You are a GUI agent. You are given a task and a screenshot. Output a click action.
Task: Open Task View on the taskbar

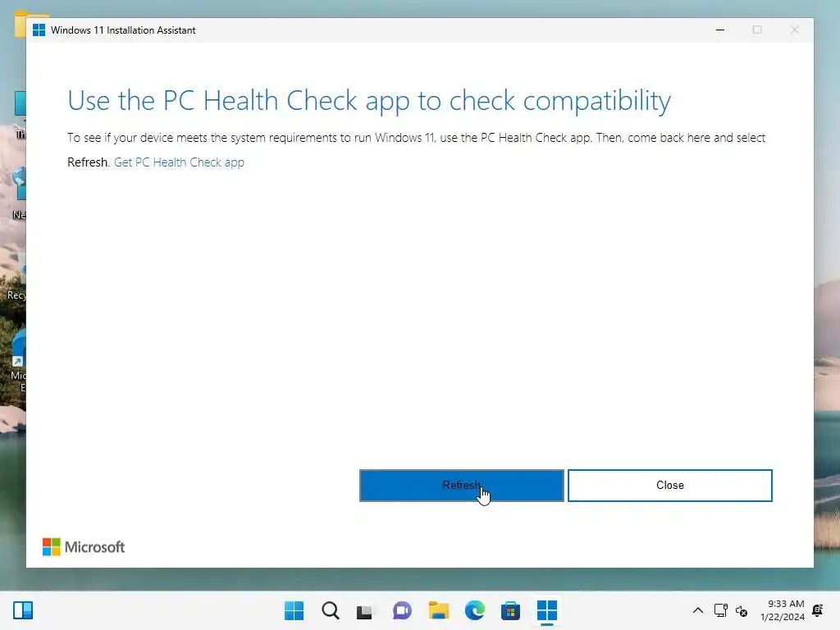(x=365, y=610)
